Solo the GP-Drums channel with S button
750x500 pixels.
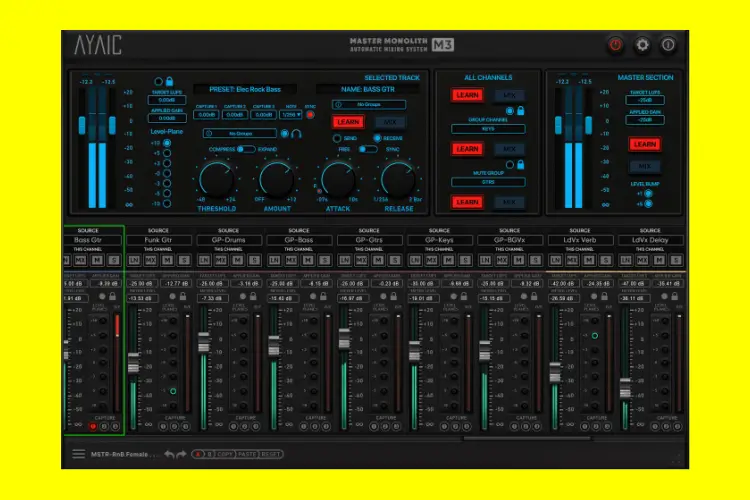(254, 260)
